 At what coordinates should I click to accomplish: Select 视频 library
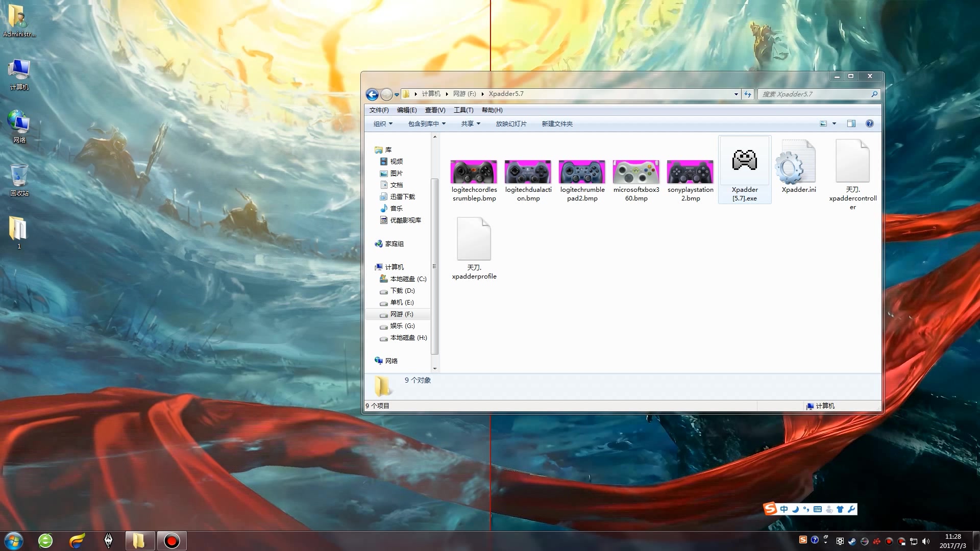391,162
